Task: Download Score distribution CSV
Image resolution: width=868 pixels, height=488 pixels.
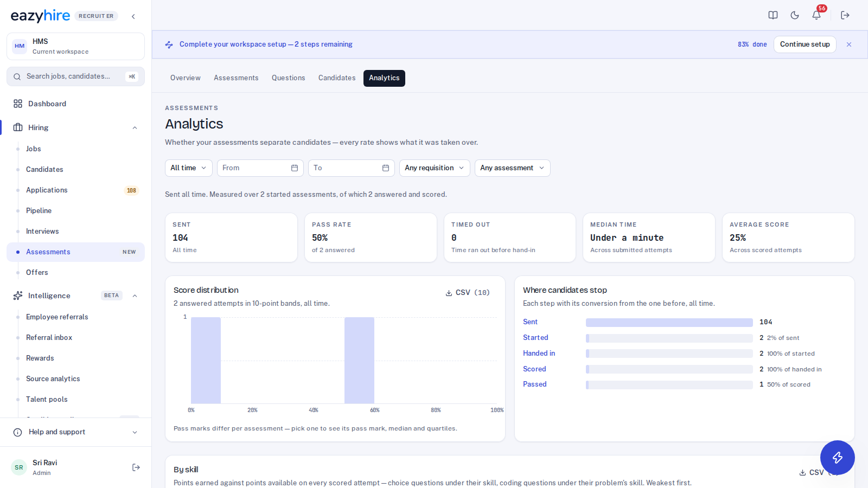Action: coord(468,293)
